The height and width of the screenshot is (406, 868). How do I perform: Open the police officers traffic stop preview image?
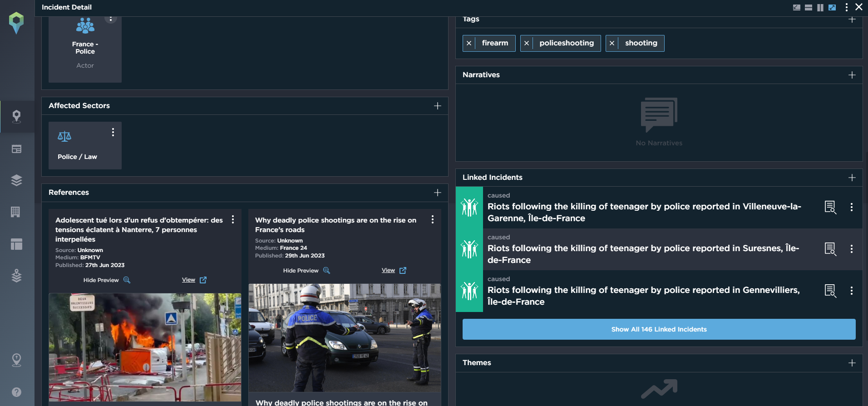tap(345, 338)
